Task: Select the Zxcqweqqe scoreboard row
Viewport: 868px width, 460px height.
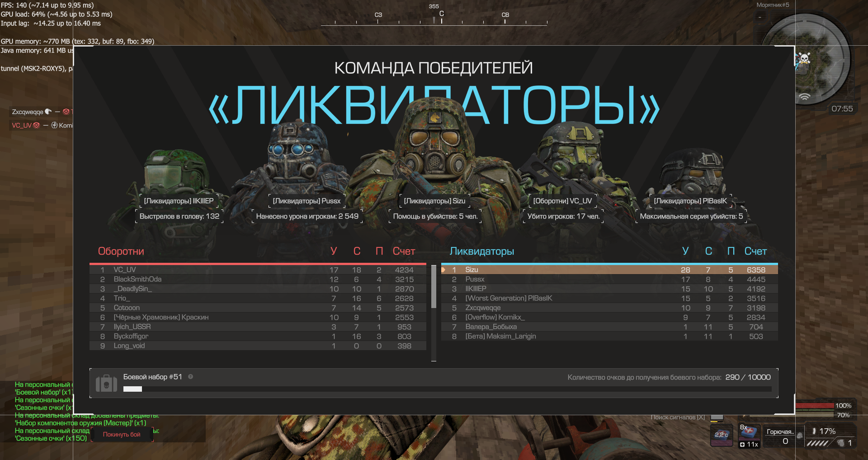Action: pyautogui.click(x=609, y=308)
